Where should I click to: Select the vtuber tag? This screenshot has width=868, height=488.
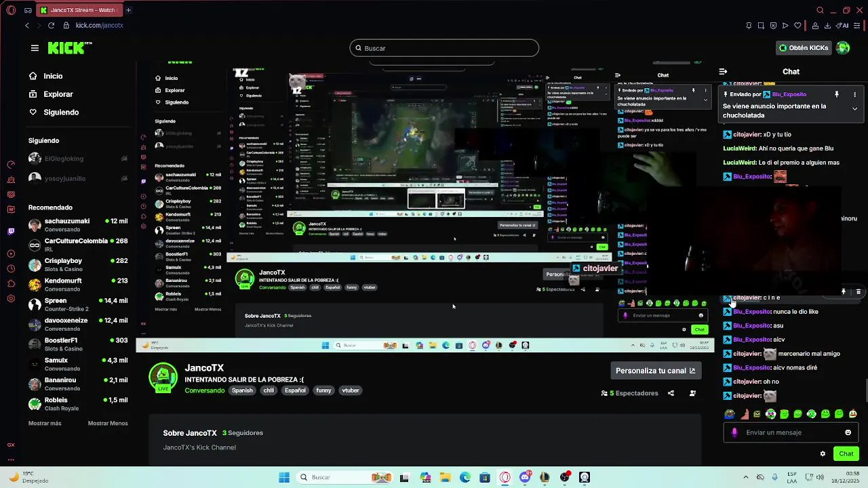[x=351, y=390]
